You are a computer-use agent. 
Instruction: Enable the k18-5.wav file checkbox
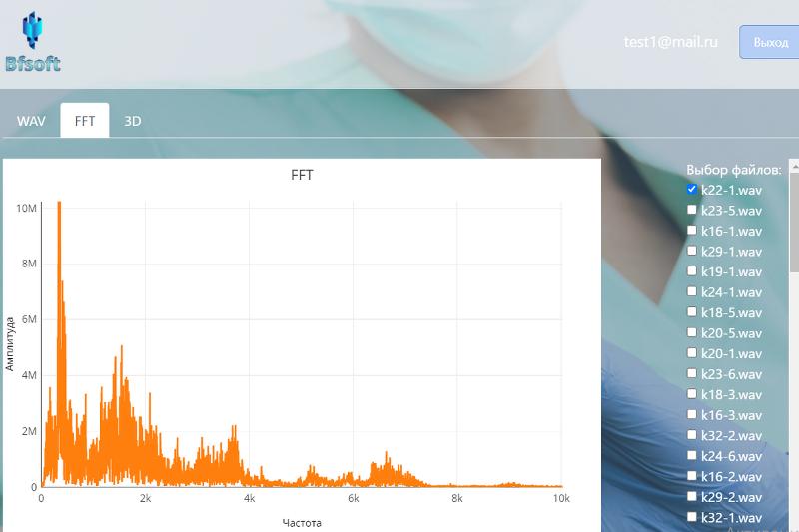692,312
